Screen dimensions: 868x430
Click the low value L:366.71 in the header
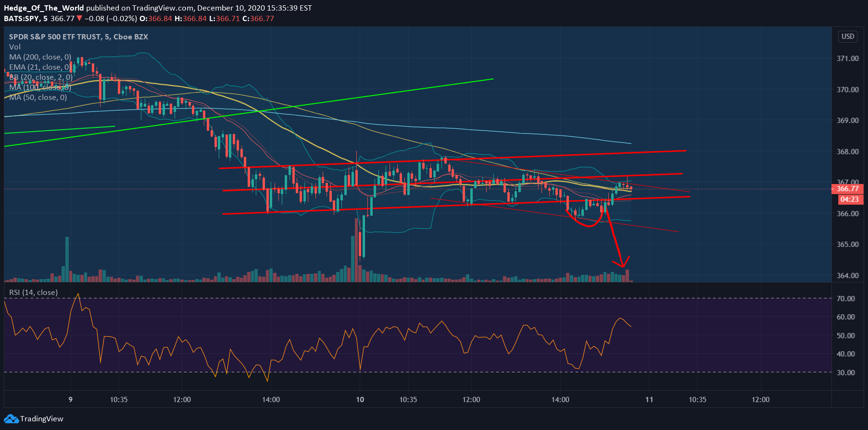[x=224, y=19]
